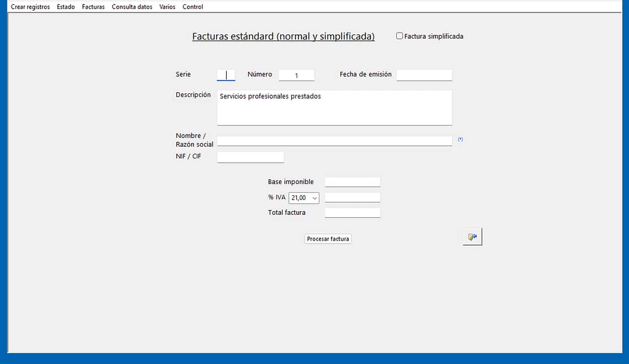Open the Estado menu
This screenshot has height=364, width=629.
pos(66,7)
